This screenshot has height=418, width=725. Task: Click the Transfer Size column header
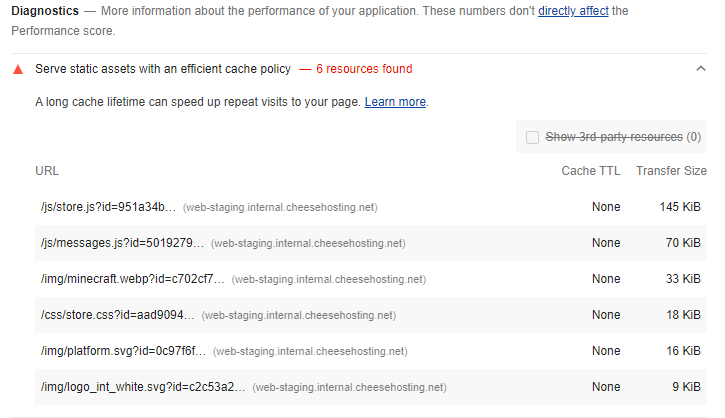click(671, 171)
